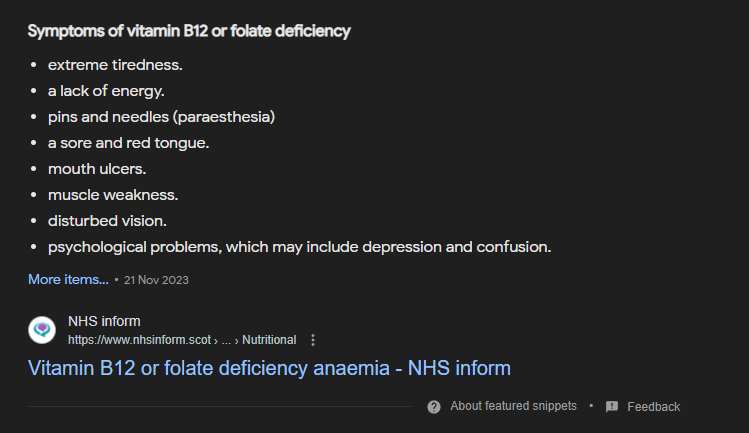Click the Nutritional breadcrumb segment
749x433 pixels.
point(269,340)
